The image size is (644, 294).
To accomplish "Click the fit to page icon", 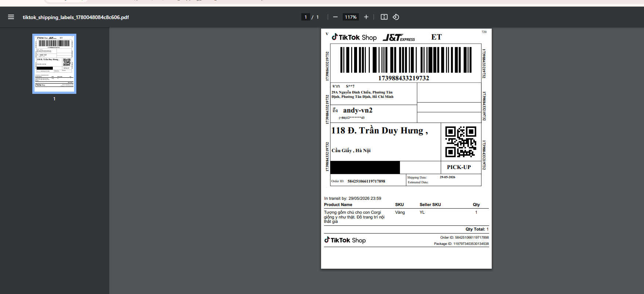I will click(384, 17).
